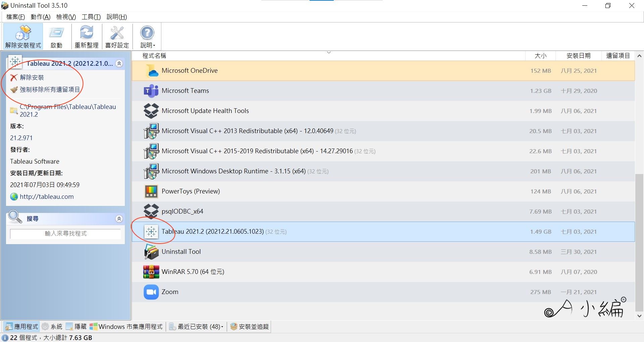Click the Tableau icon in the details panel

pos(15,61)
